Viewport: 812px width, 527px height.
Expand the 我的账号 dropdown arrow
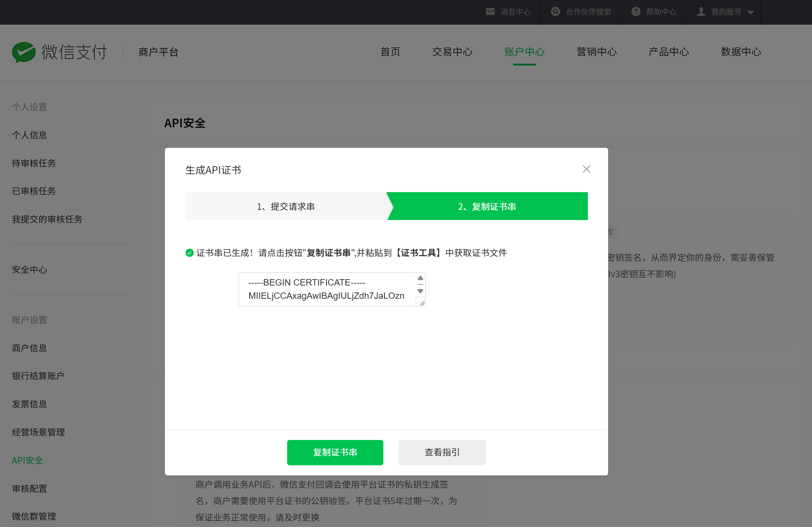[x=750, y=12]
